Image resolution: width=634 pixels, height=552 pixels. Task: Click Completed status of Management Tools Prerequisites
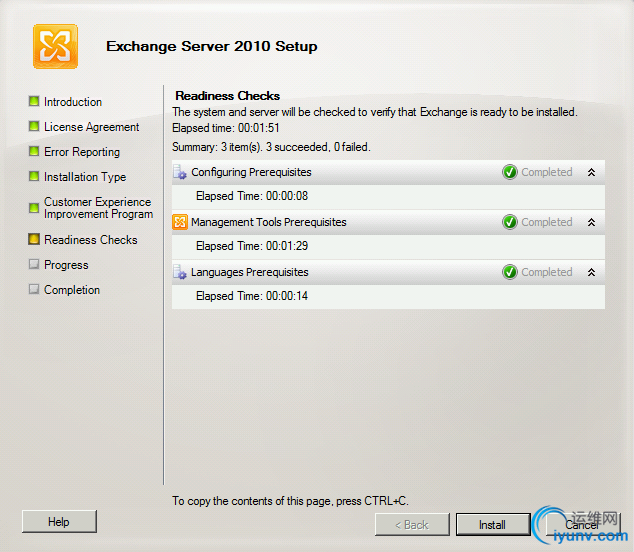tap(547, 222)
